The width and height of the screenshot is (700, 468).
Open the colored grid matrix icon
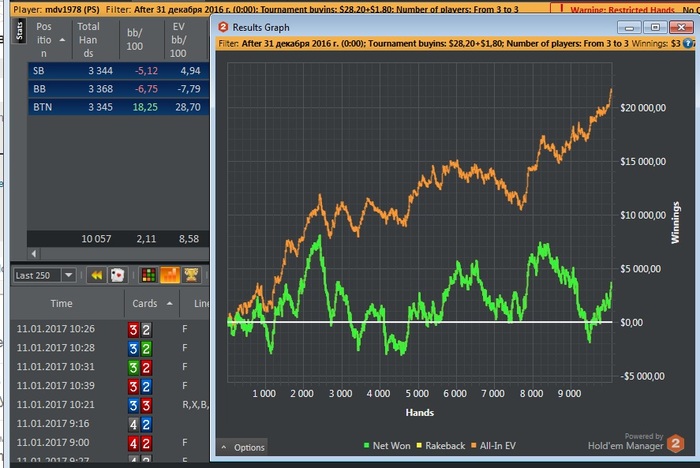pyautogui.click(x=148, y=276)
